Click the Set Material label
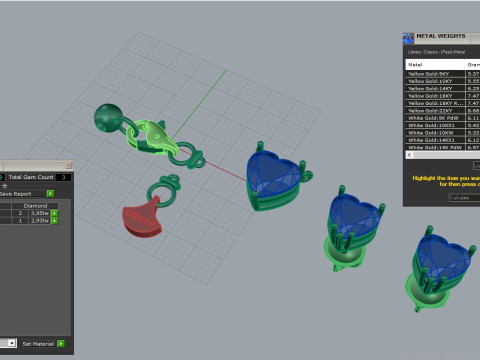 point(38,344)
